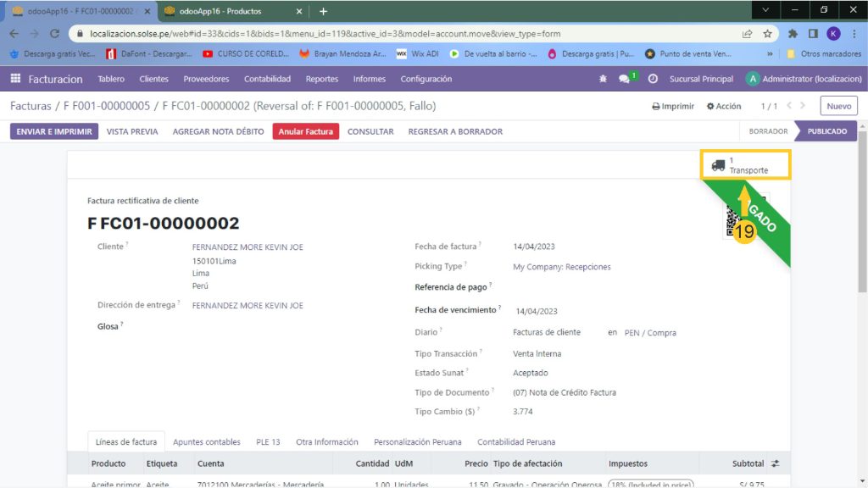Open the Odoo apps grid menu
The height and width of the screenshot is (488, 868).
[x=15, y=79]
